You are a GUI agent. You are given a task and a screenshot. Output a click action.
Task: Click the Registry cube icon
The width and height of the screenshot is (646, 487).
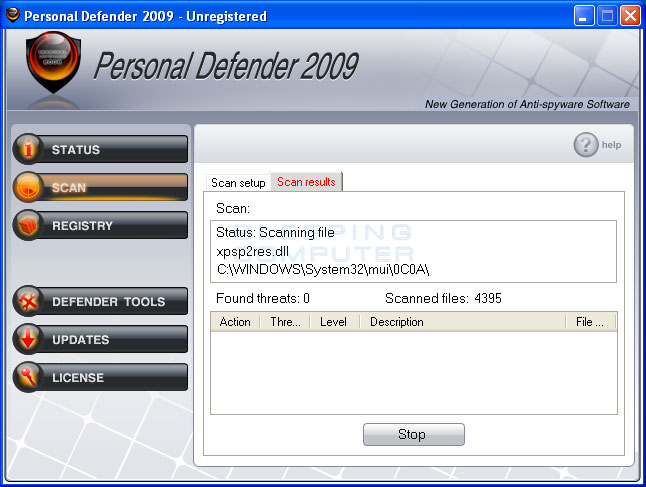click(x=28, y=225)
